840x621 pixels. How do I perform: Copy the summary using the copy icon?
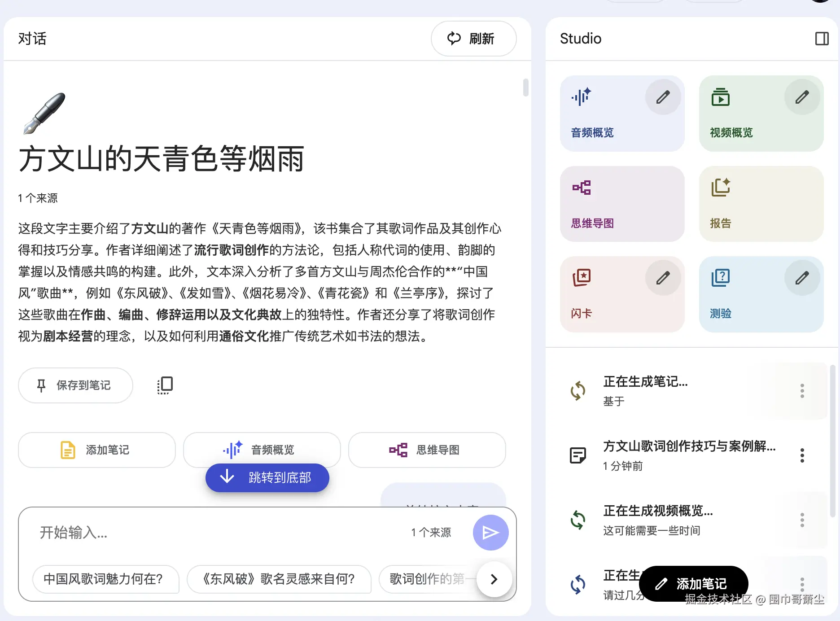165,385
